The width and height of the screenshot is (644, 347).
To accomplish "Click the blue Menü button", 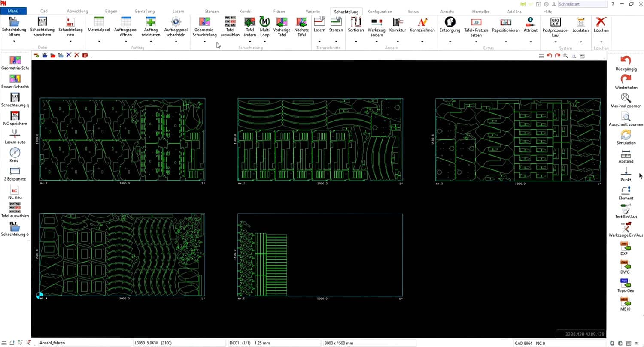I will [x=14, y=11].
